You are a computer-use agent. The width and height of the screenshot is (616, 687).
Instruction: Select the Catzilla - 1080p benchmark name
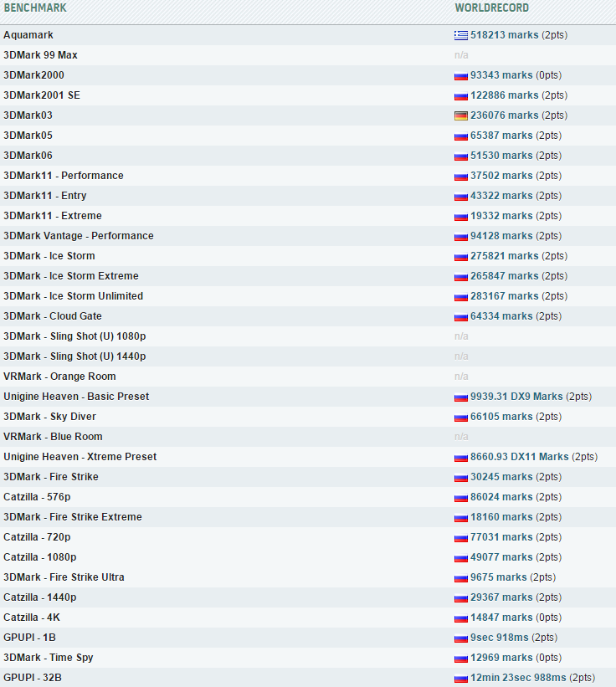[x=40, y=557]
